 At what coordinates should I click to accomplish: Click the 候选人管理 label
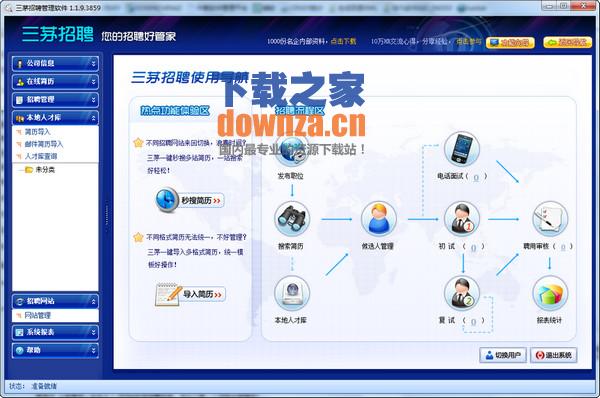[377, 246]
